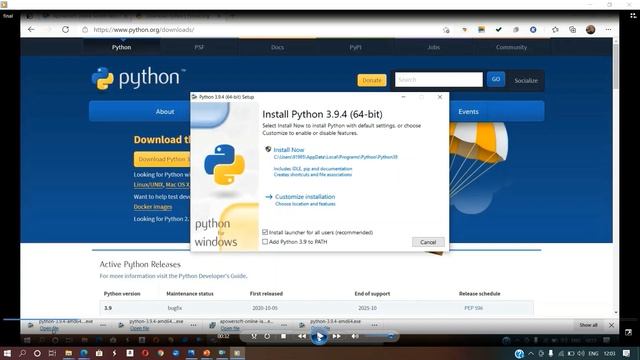Open the Jobs top navigation tab
This screenshot has width=640, height=360.
point(433,47)
